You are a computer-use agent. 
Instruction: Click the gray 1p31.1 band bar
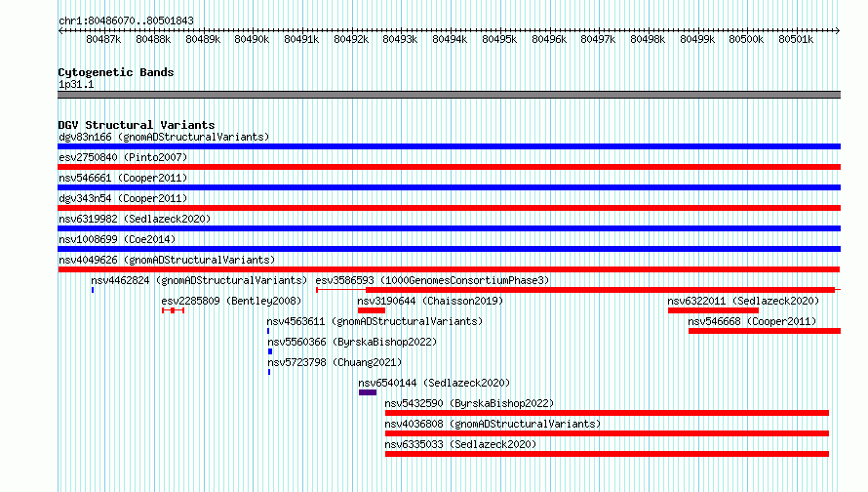(449, 95)
